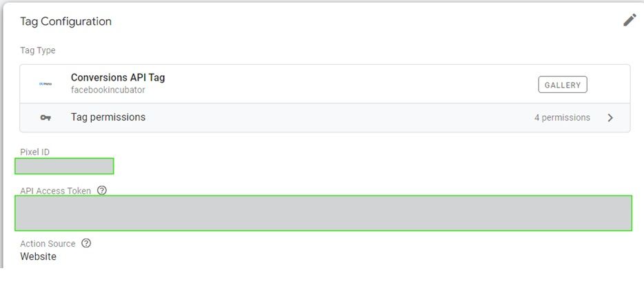Click the key icon beside Tag permissions
The height and width of the screenshot is (284, 644).
click(46, 118)
